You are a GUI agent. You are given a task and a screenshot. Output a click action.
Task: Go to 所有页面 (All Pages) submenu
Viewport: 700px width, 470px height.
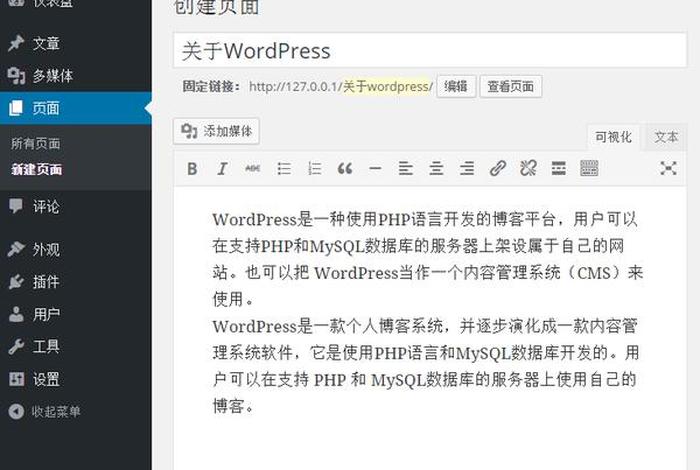pos(36,144)
